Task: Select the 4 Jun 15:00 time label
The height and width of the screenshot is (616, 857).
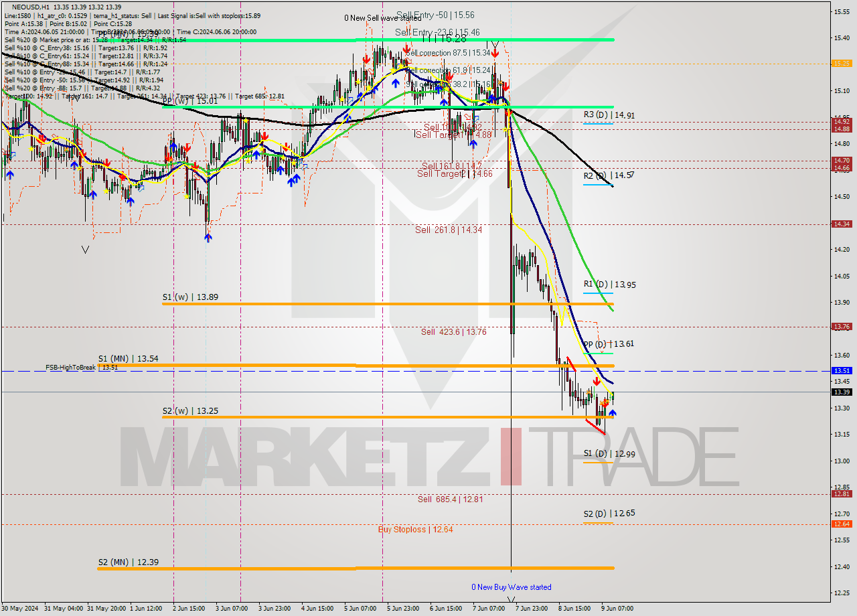Action: [x=316, y=609]
